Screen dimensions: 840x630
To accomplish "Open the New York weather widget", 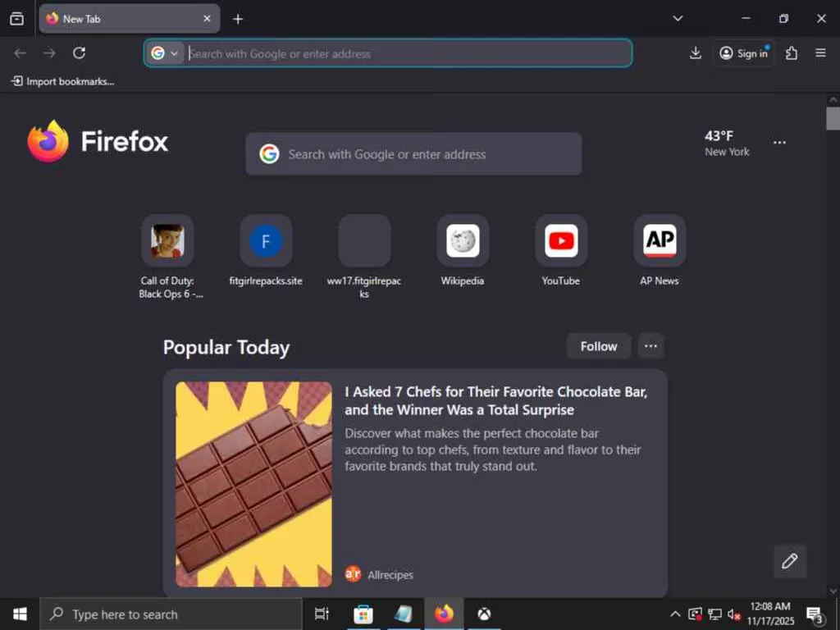I will [x=727, y=144].
